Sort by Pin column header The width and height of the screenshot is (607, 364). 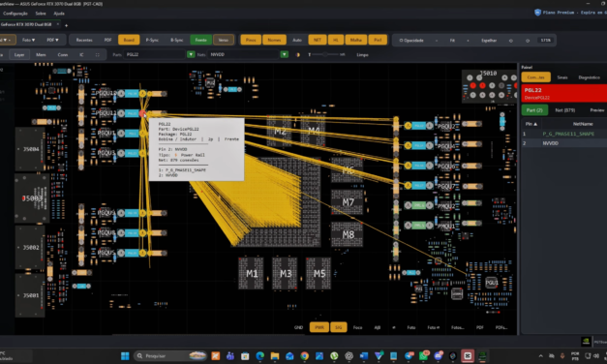pos(531,124)
